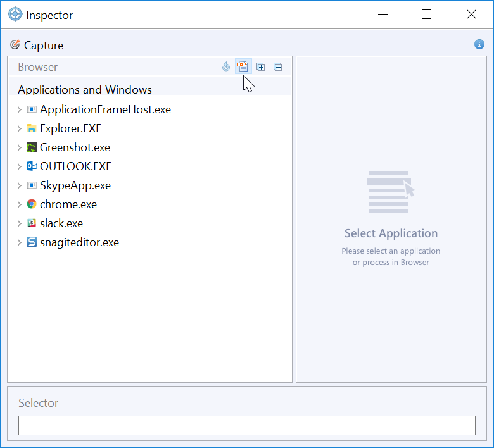Click the slack.exe icon
Viewport: 494px width, 448px height.
pyautogui.click(x=32, y=223)
